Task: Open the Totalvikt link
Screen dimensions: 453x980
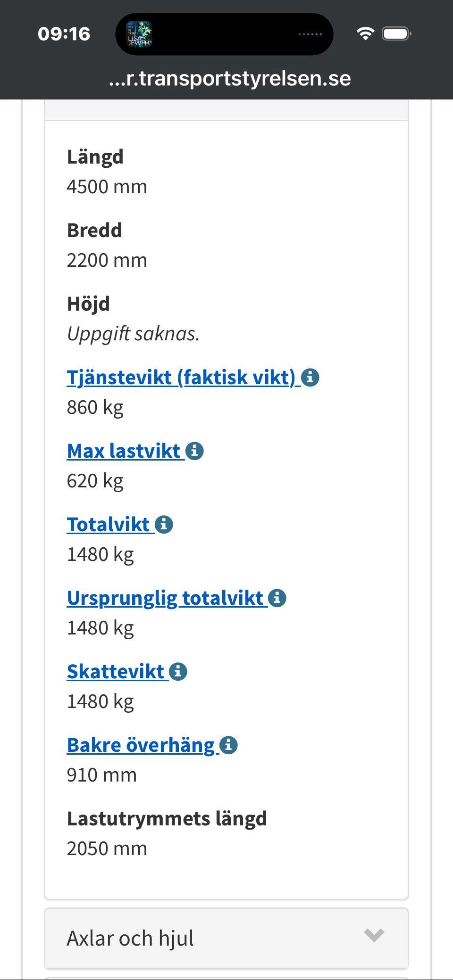Action: tap(109, 524)
